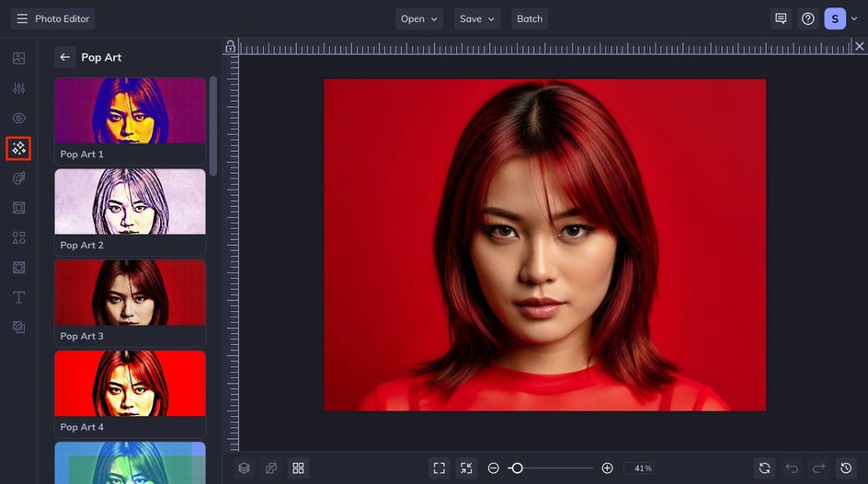Toggle the grid view icon
The width and height of the screenshot is (868, 484).
pos(298,468)
